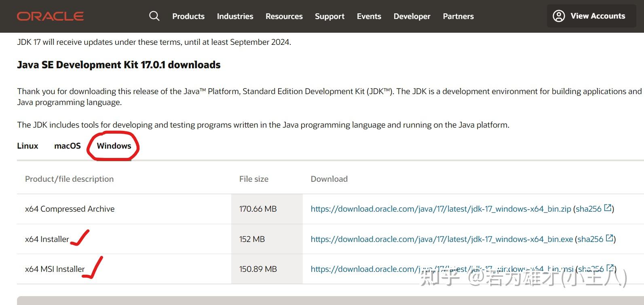The width and height of the screenshot is (644, 305).
Task: Open the Industries menu
Action: 235,16
